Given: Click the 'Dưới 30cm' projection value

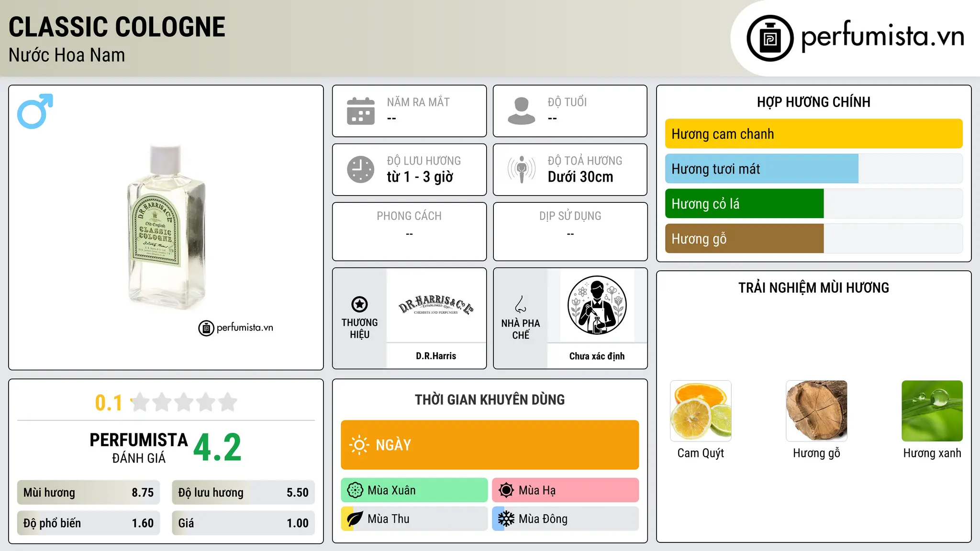Looking at the screenshot, I should click(x=580, y=177).
